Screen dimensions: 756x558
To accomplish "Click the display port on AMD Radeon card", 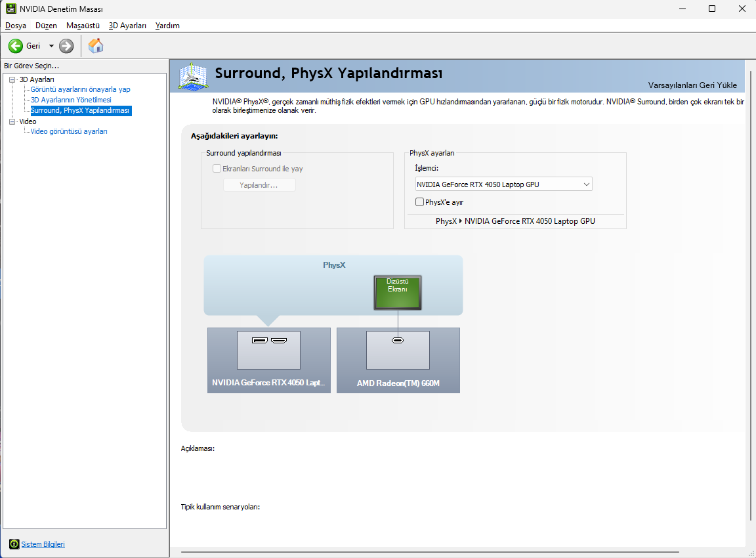I will (398, 341).
